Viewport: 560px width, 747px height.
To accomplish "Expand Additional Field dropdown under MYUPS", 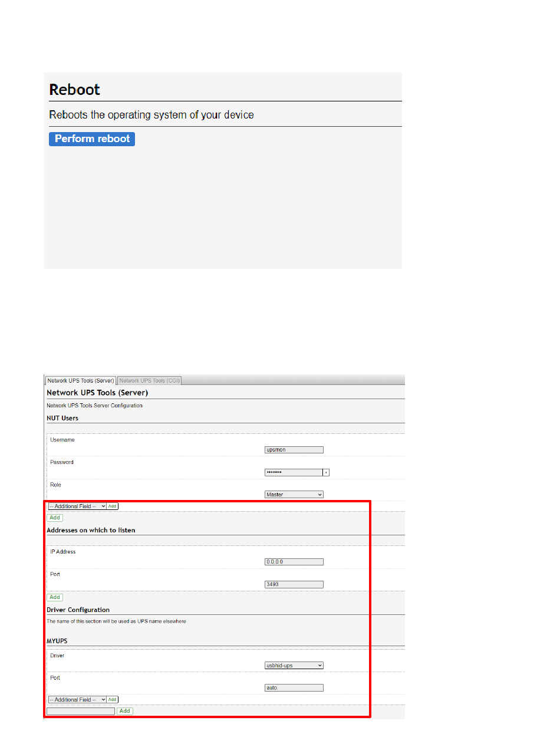I will click(x=77, y=700).
